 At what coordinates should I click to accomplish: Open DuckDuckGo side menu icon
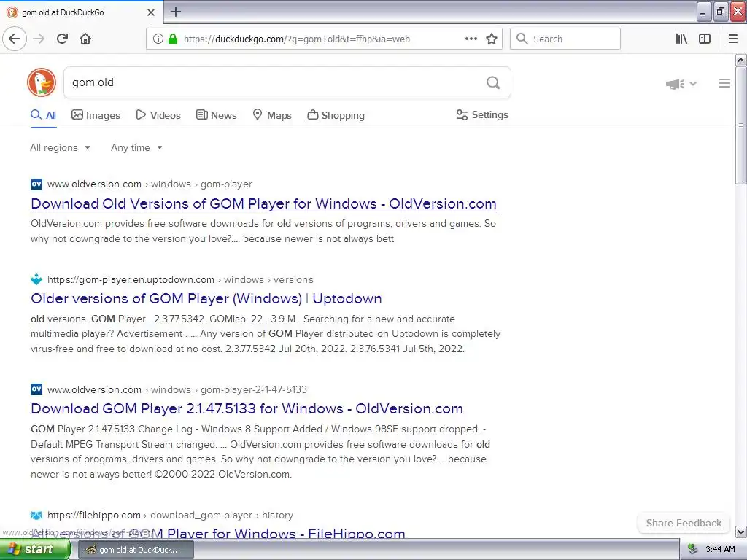724,83
